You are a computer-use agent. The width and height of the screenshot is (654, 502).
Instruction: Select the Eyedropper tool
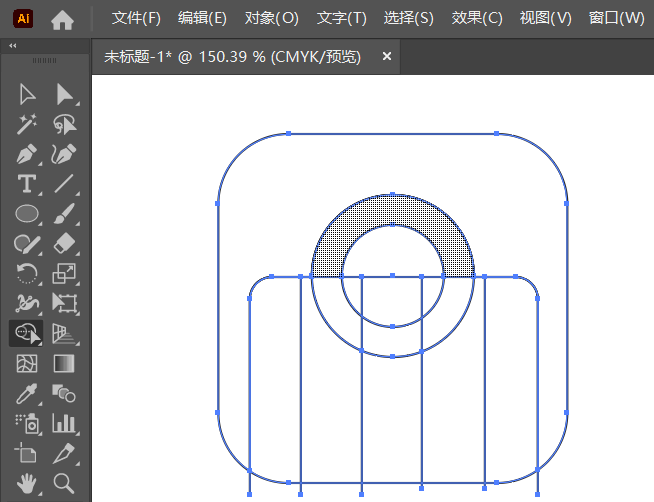[x=27, y=394]
